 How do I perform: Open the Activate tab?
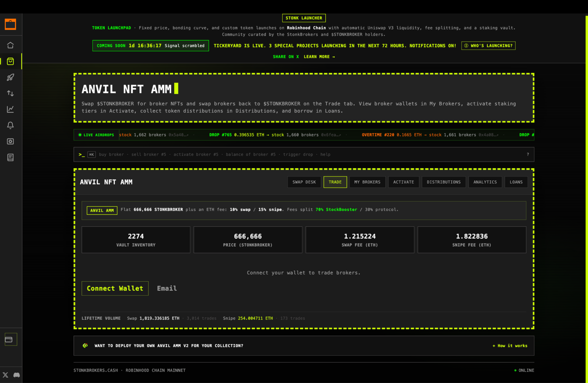pos(404,182)
